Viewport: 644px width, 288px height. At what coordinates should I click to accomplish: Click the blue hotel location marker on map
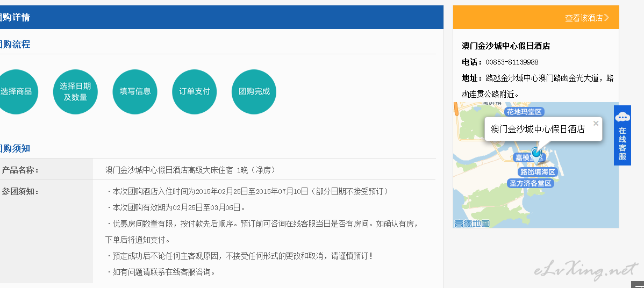click(x=537, y=155)
